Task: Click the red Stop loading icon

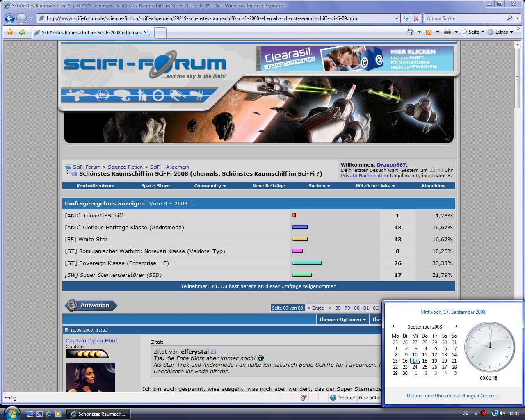Action: tap(415, 18)
